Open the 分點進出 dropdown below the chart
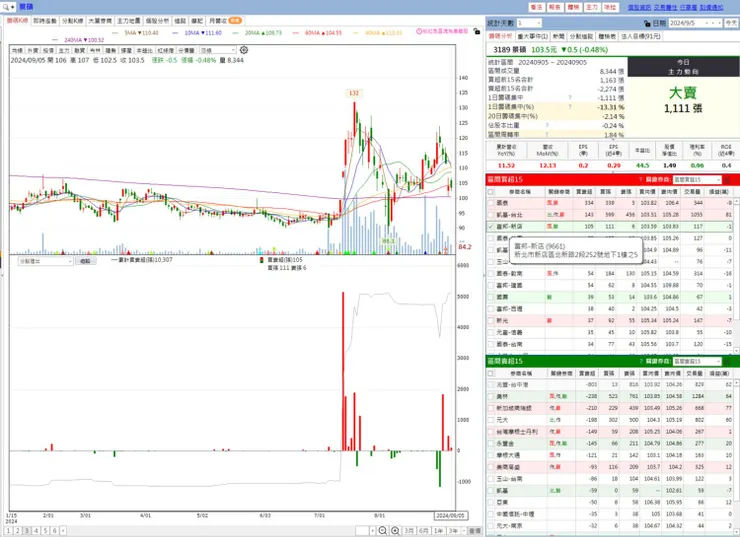 coord(45,261)
